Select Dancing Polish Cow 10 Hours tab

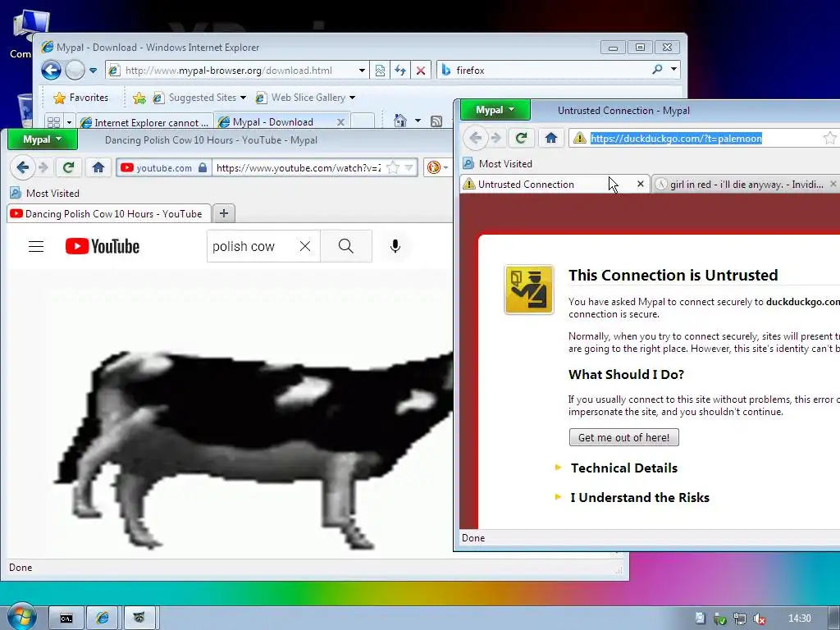pyautogui.click(x=109, y=214)
